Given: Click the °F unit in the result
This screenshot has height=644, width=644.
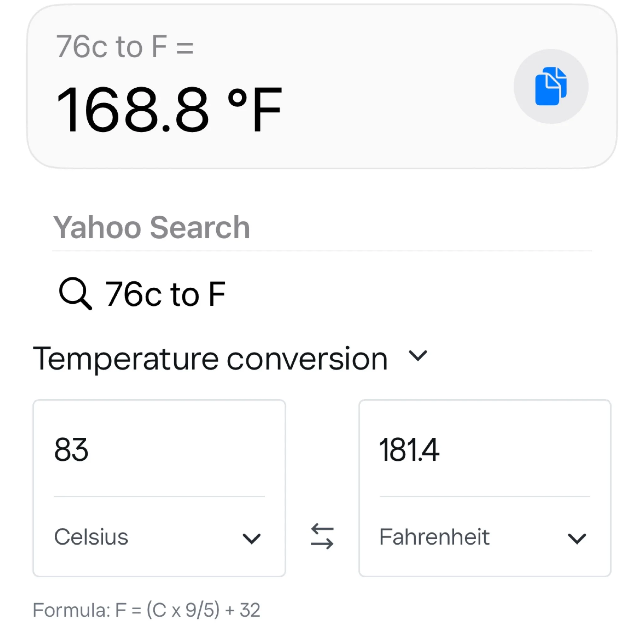Looking at the screenshot, I should point(255,109).
